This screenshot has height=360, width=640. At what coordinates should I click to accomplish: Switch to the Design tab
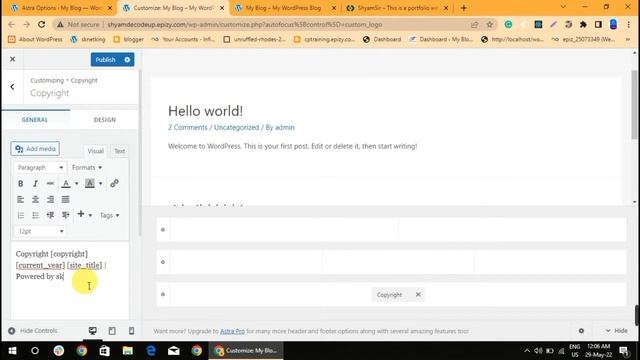(x=104, y=120)
